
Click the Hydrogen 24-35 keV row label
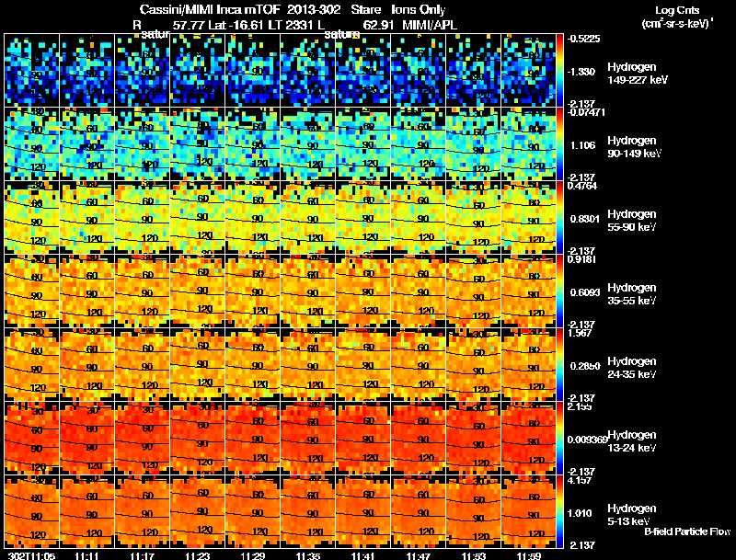[x=631, y=368]
